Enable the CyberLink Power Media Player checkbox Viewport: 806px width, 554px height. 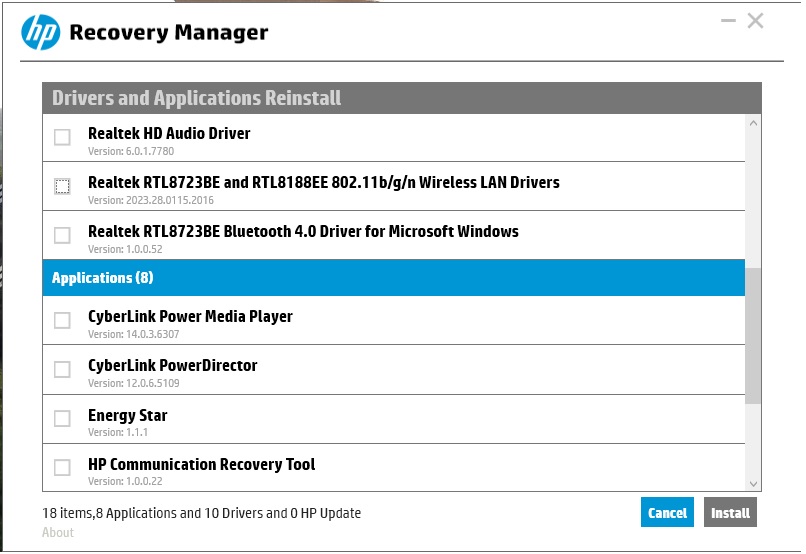click(x=62, y=320)
